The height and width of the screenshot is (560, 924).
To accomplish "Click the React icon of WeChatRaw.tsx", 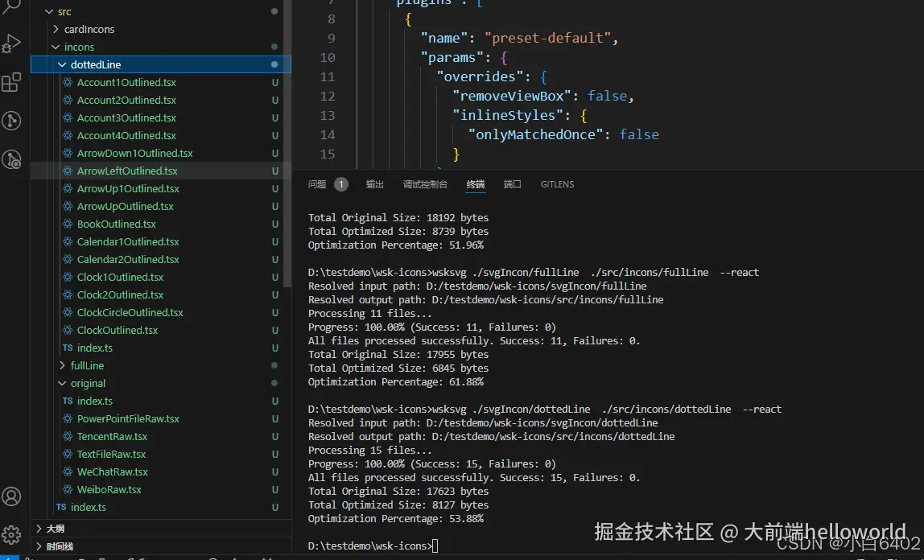I will click(68, 471).
